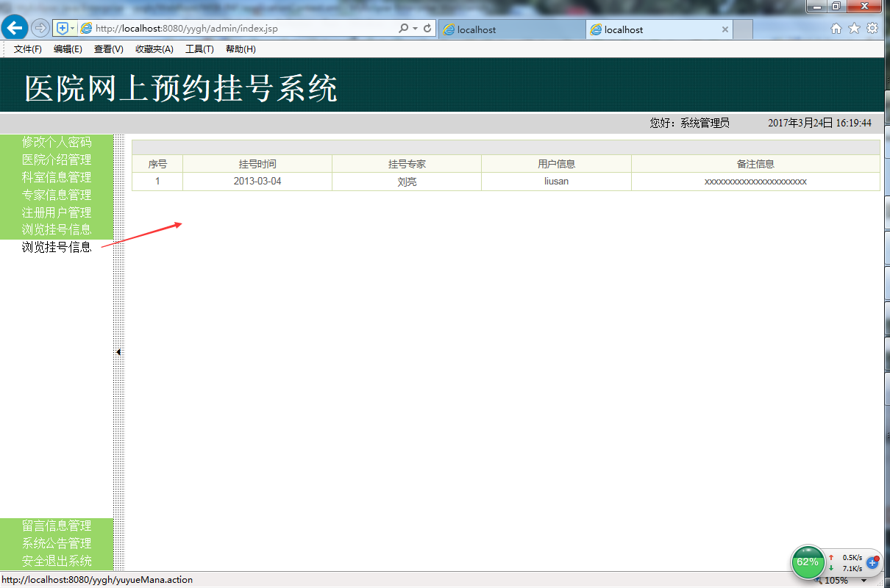
Task: Open the 编辑(E) menu
Action: (68, 49)
